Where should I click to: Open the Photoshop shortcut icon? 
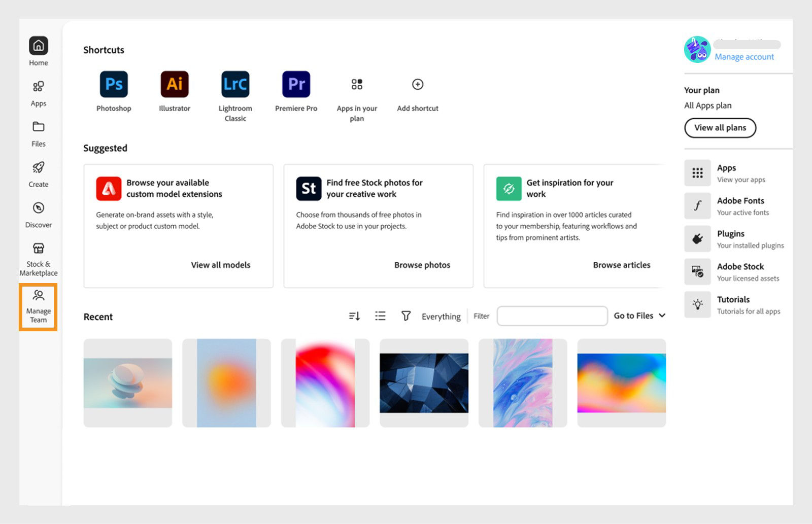coord(114,84)
